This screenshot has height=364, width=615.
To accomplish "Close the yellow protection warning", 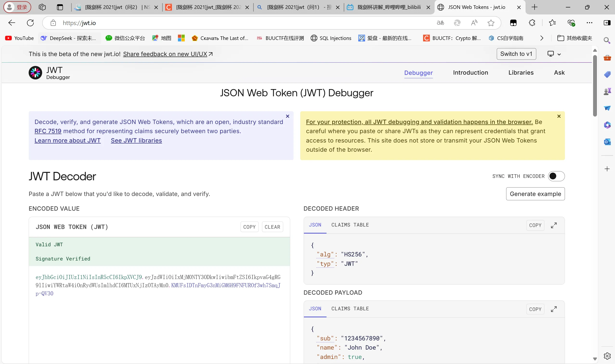I will click(x=559, y=116).
